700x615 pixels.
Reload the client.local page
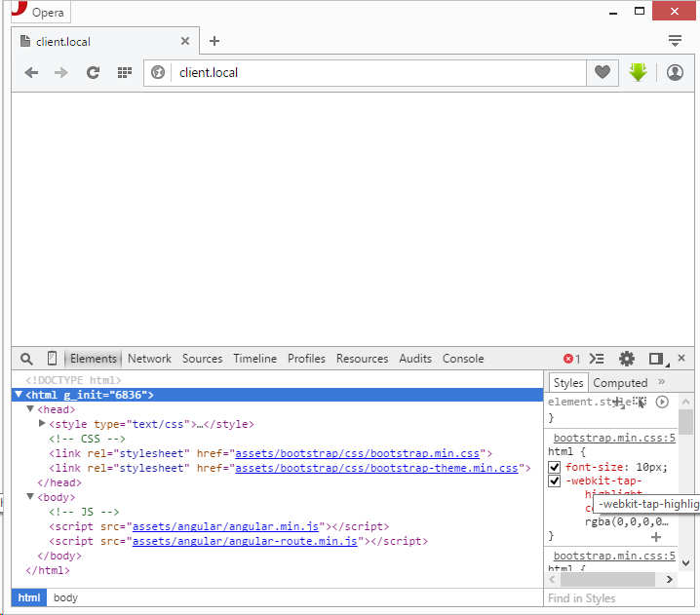[93, 73]
